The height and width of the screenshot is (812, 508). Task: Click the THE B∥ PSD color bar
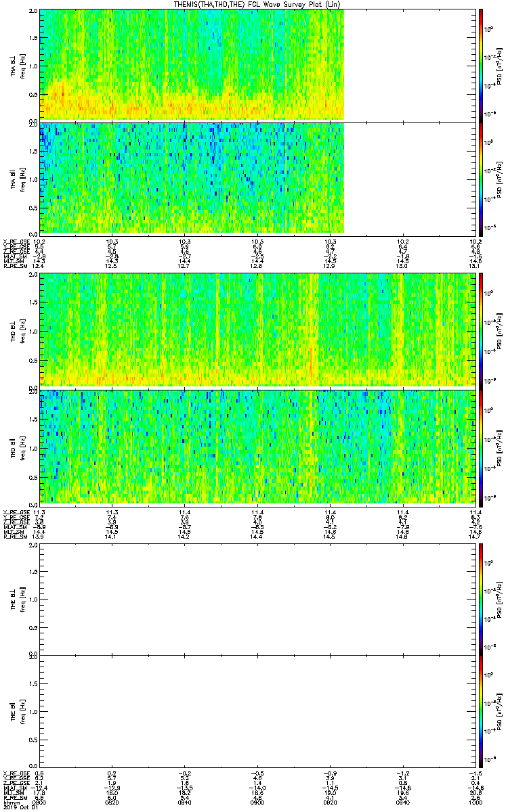coord(480,712)
